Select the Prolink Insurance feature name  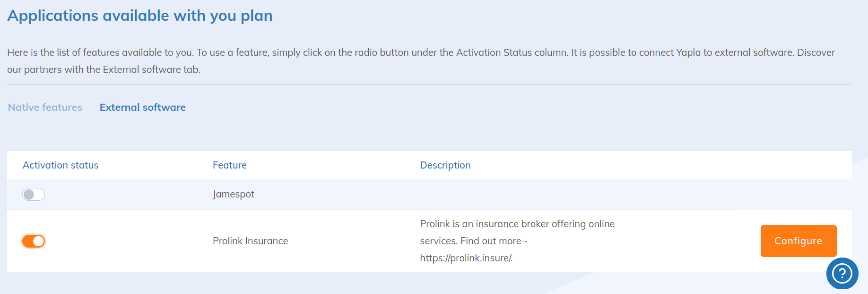click(250, 241)
